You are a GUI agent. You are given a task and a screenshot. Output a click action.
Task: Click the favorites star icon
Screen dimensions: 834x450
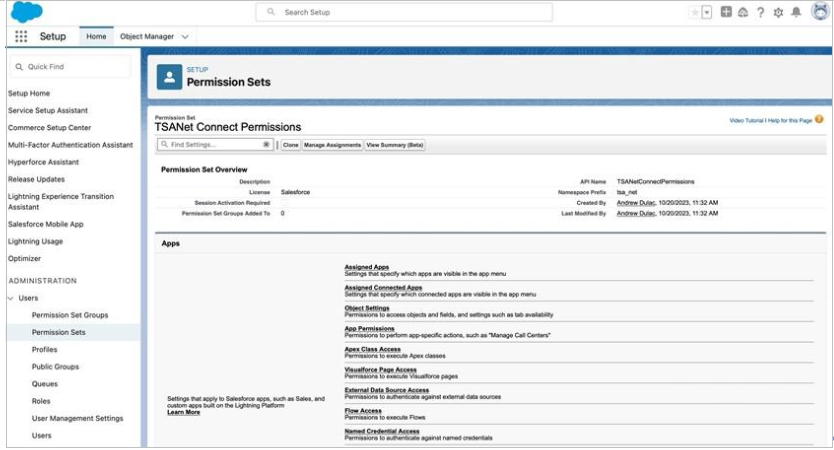pyautogui.click(x=694, y=12)
